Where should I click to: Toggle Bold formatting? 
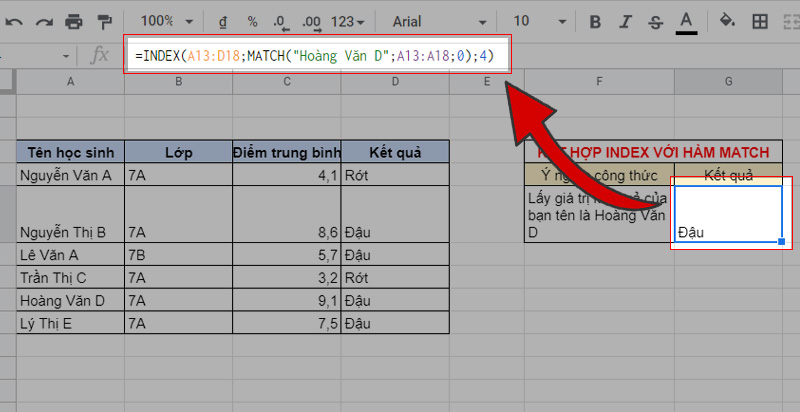coord(596,20)
